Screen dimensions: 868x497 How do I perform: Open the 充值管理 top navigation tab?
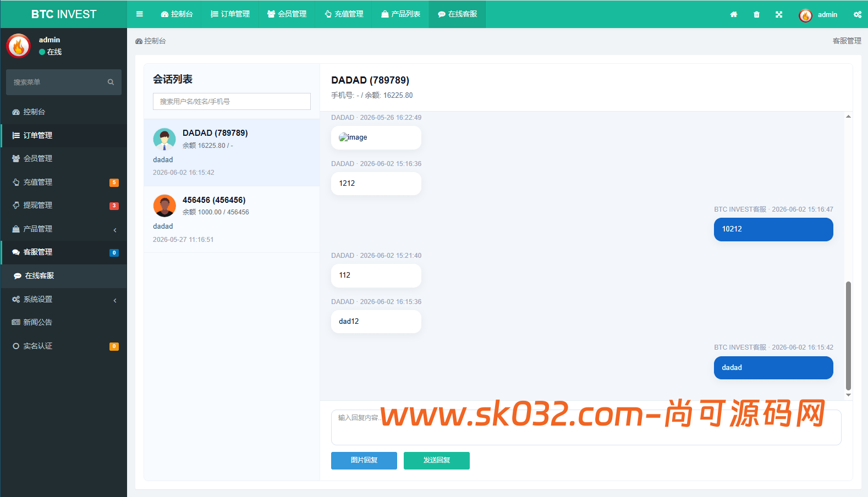coord(344,14)
